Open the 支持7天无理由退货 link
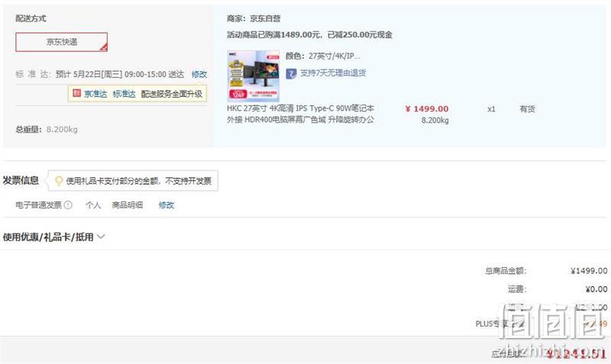The height and width of the screenshot is (364, 611). (x=333, y=72)
